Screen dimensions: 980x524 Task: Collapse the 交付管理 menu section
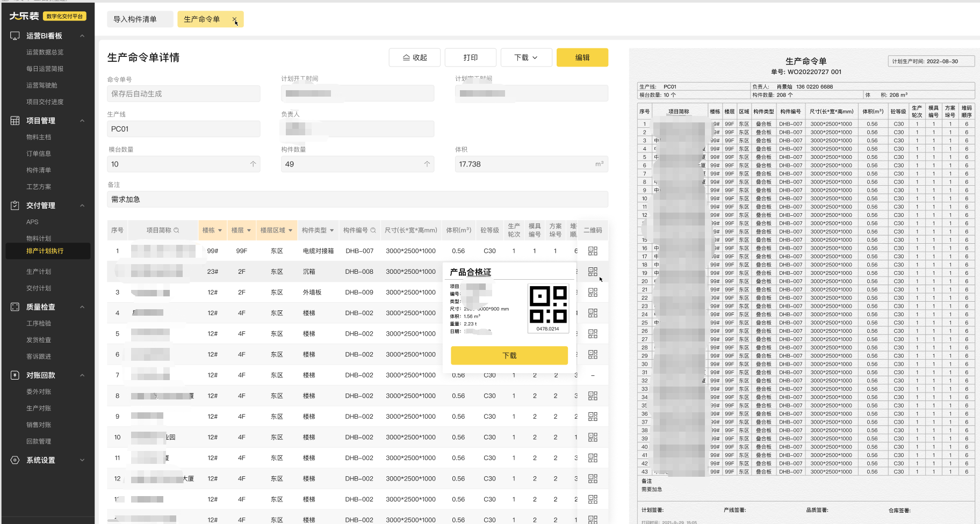[82, 206]
